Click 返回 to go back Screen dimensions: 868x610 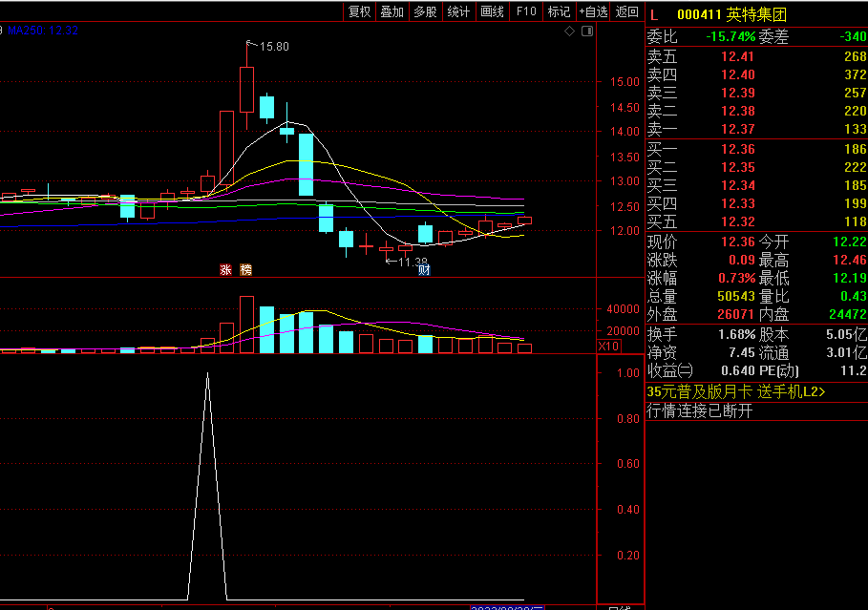[627, 11]
